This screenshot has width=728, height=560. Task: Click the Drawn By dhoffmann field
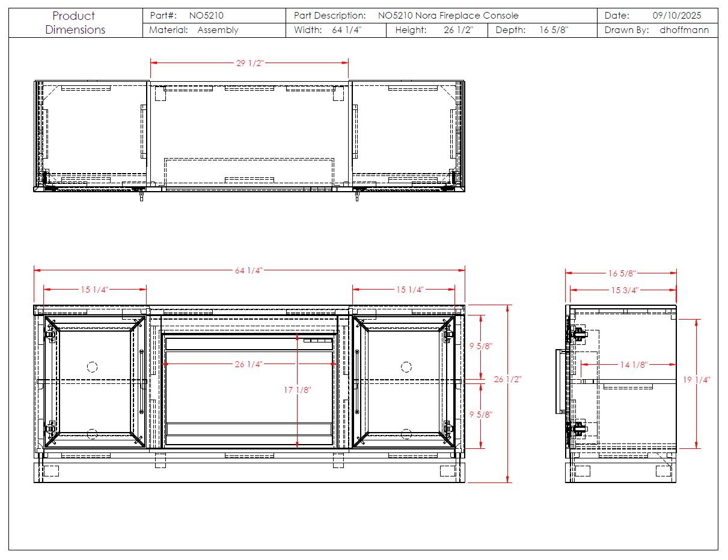684,30
